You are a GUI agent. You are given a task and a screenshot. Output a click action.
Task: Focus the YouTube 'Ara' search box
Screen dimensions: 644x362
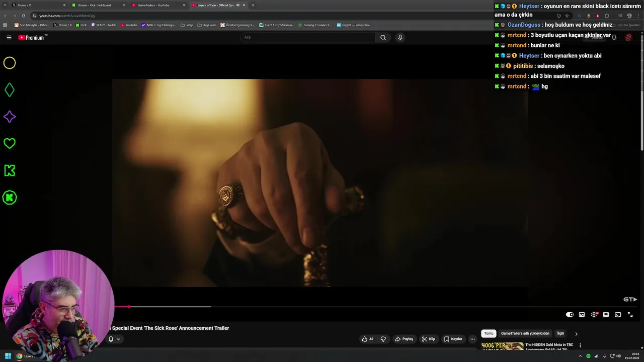[308, 37]
